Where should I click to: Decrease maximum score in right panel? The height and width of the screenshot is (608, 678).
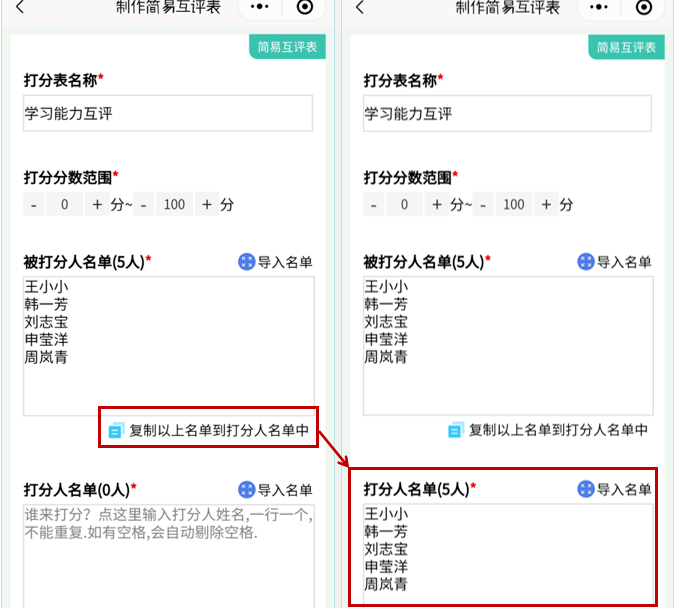pos(483,204)
